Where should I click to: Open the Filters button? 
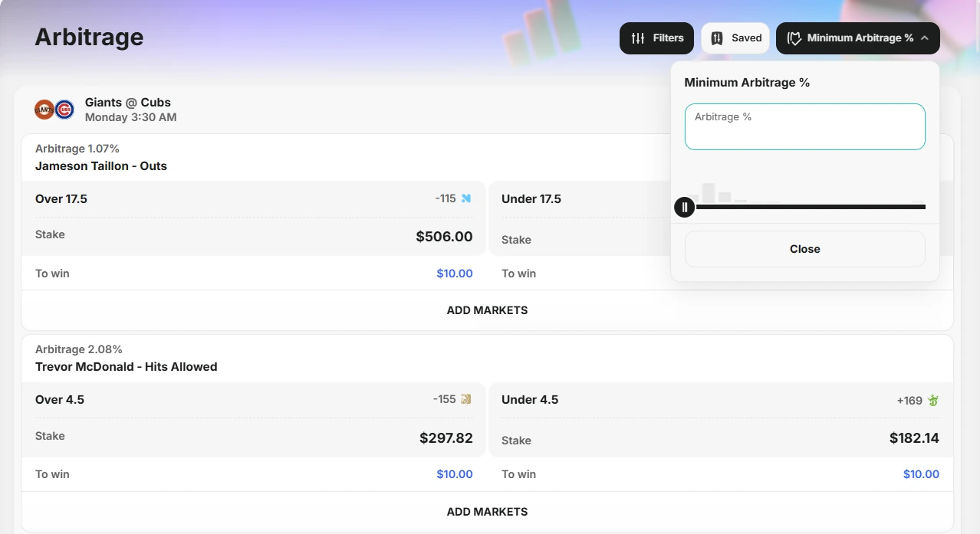(656, 38)
